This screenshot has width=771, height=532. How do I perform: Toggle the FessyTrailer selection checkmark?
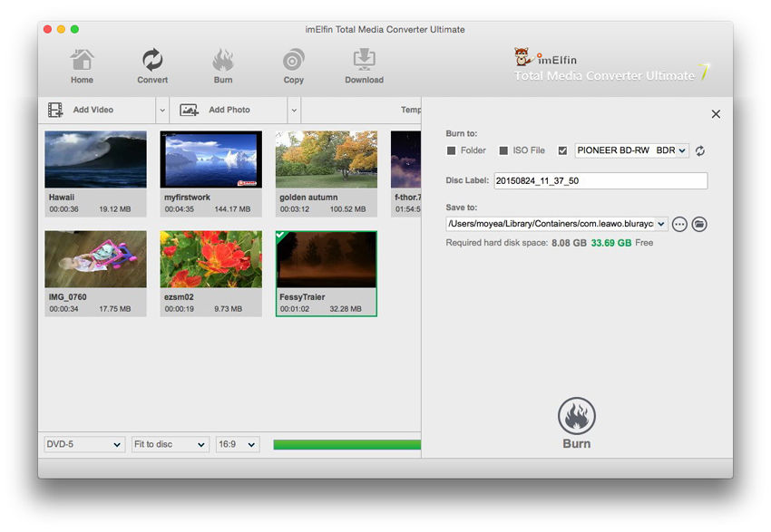click(281, 236)
